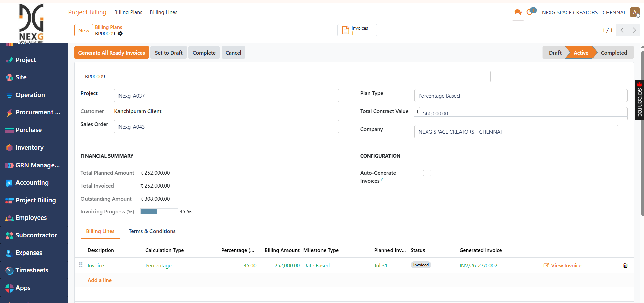Image resolution: width=644 pixels, height=303 pixels.
Task: Open the Accounting module icon
Action: [9, 183]
